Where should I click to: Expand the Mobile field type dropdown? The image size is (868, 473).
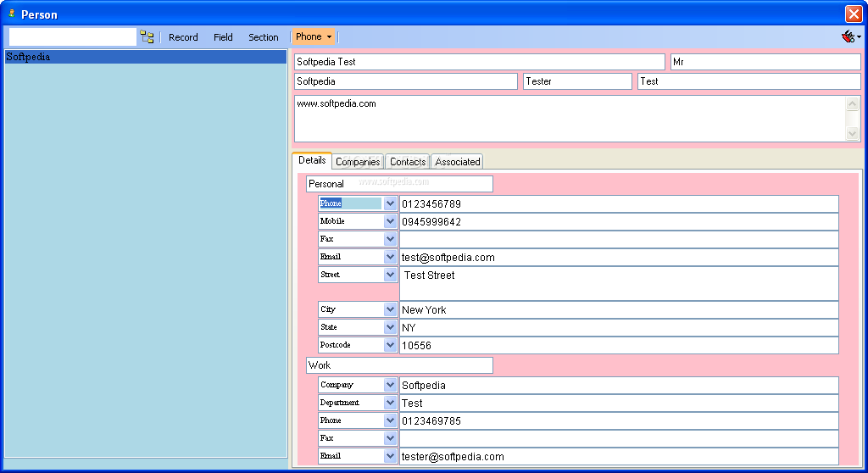tap(390, 221)
